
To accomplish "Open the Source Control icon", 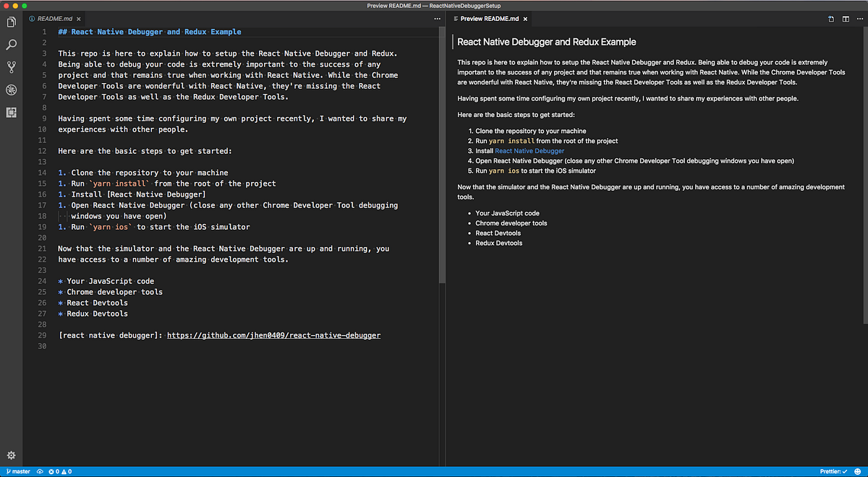I will tap(10, 67).
